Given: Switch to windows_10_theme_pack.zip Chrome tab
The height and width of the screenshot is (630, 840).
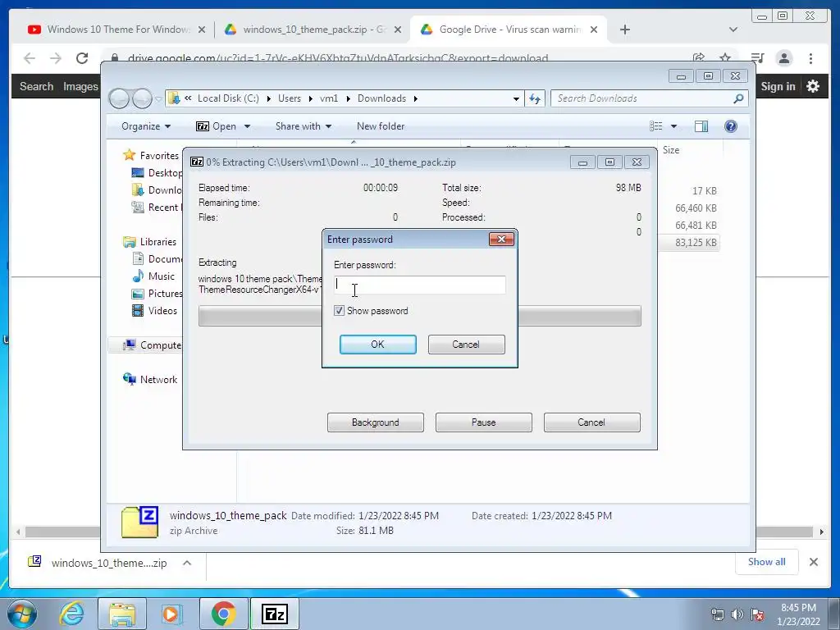Looking at the screenshot, I should (314, 30).
